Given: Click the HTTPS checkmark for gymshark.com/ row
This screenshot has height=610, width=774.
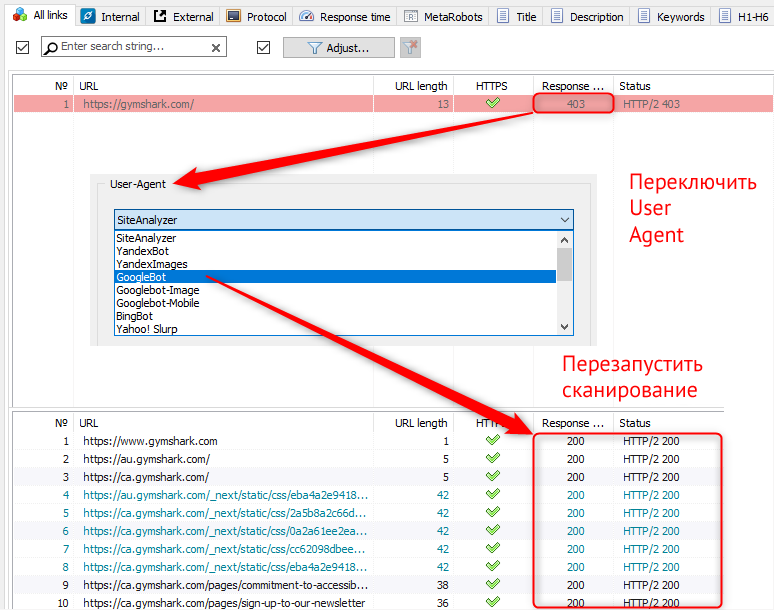Looking at the screenshot, I should pyautogui.click(x=493, y=103).
